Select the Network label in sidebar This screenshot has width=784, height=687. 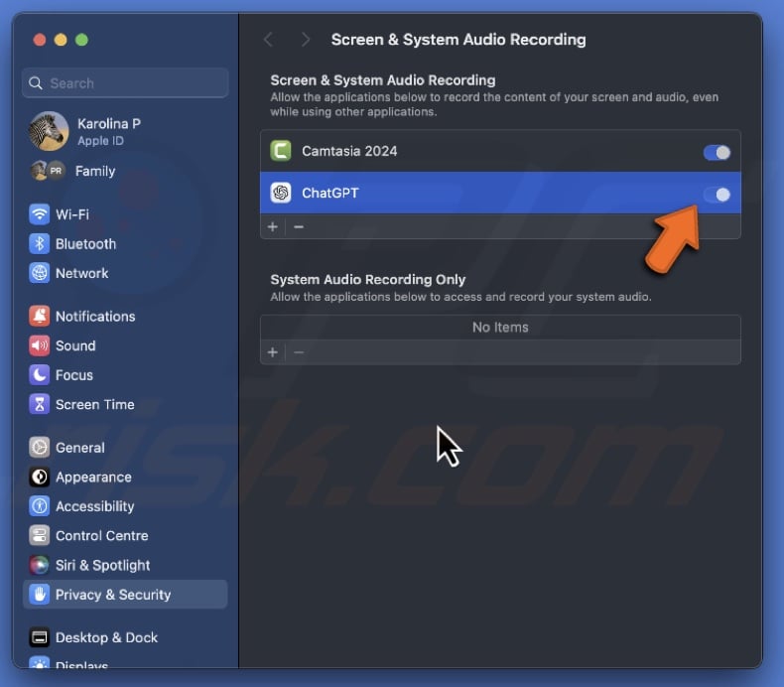(x=82, y=273)
